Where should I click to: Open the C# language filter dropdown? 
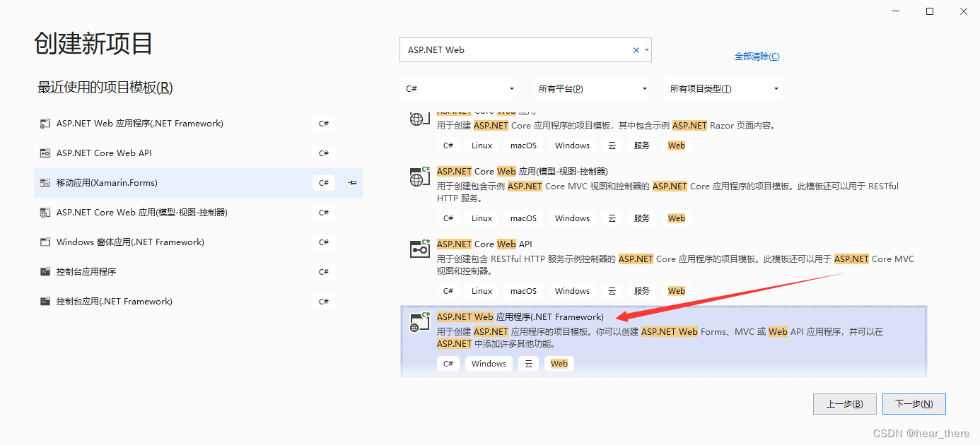coord(460,88)
